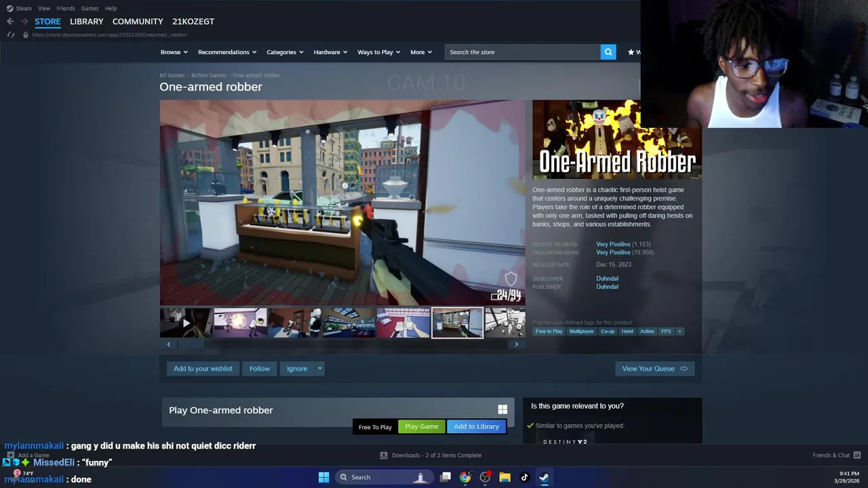Follow the One-armed robber game
This screenshot has height=488, width=868.
tap(260, 369)
